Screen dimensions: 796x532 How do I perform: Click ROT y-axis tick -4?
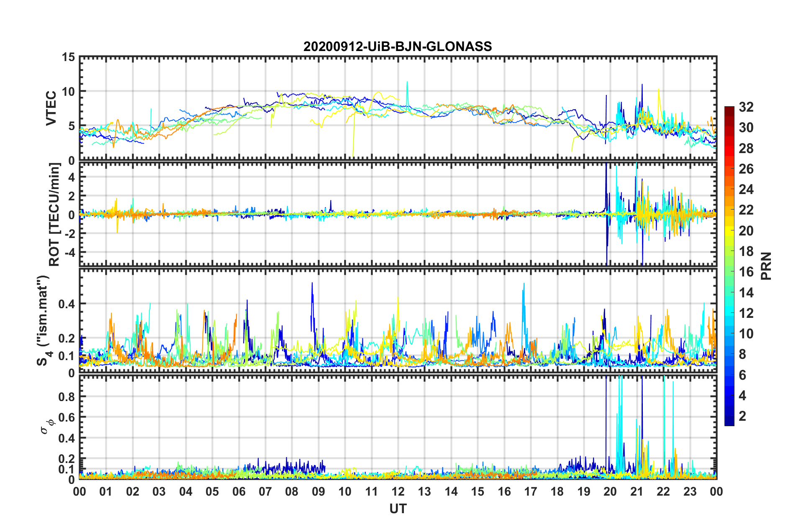click(69, 252)
